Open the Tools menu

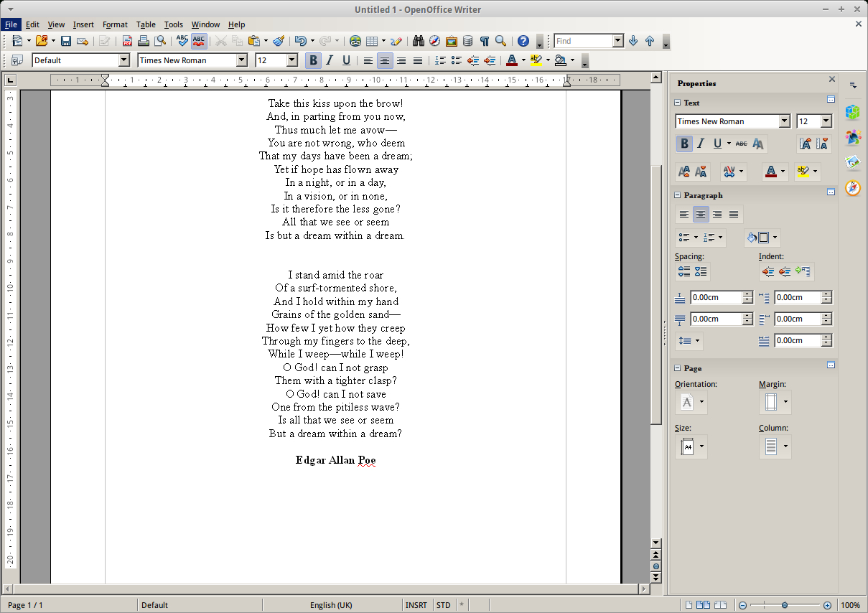click(x=174, y=24)
